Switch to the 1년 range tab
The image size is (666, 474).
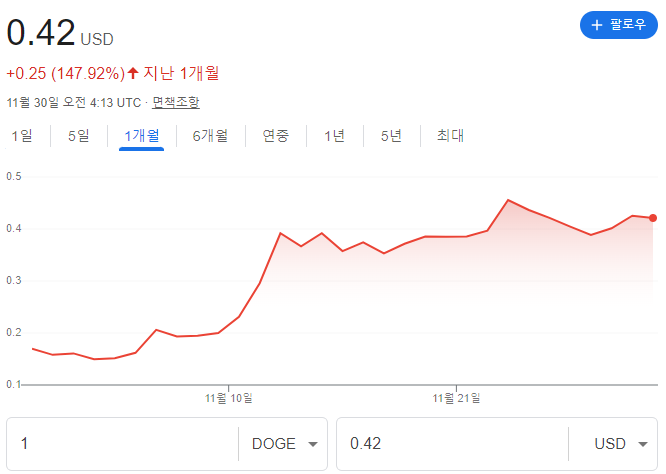[335, 136]
